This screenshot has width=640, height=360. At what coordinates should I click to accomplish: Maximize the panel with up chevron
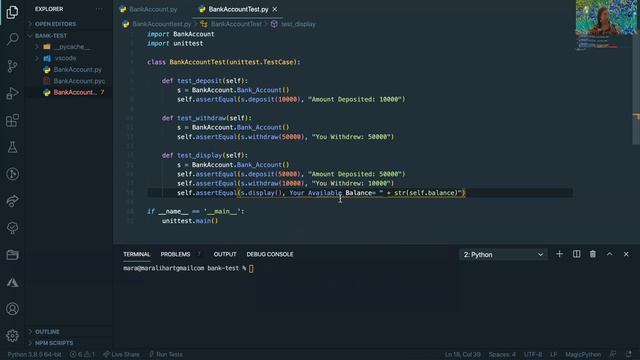[x=609, y=254]
